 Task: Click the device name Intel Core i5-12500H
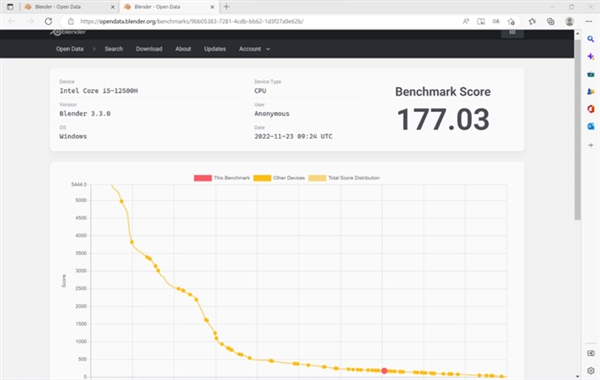point(99,91)
